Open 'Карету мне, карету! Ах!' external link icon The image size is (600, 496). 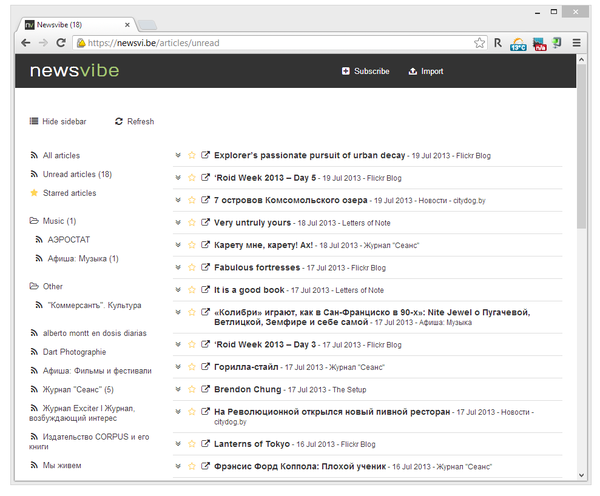tap(205, 245)
